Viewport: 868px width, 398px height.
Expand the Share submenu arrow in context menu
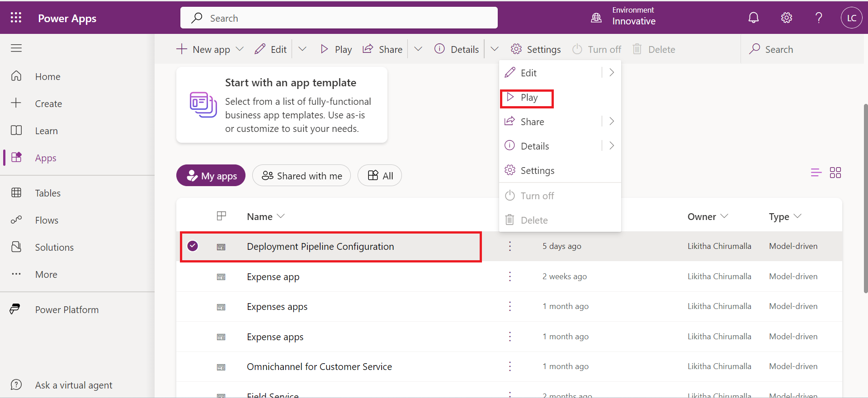pos(611,122)
